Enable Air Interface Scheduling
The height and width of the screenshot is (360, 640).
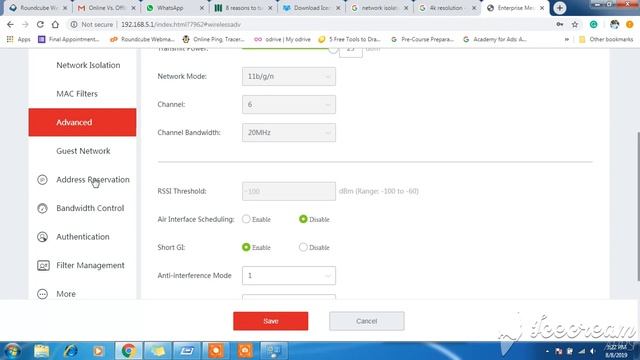(246, 219)
